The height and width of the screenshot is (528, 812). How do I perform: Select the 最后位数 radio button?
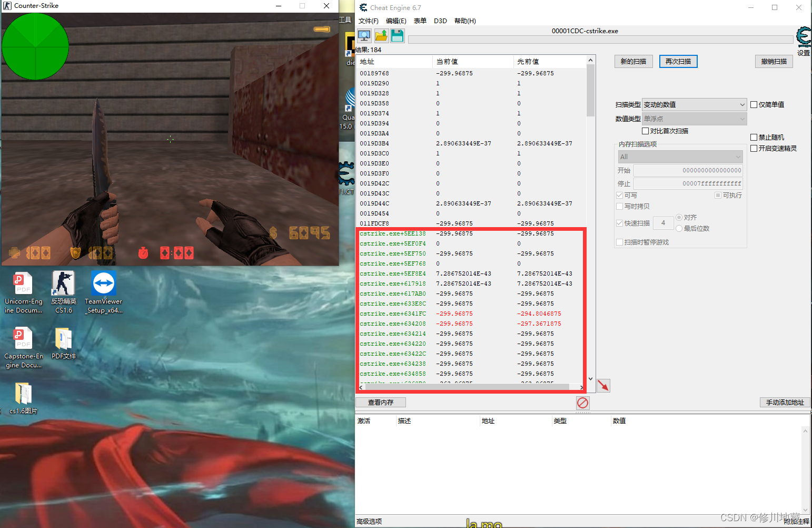(x=679, y=228)
